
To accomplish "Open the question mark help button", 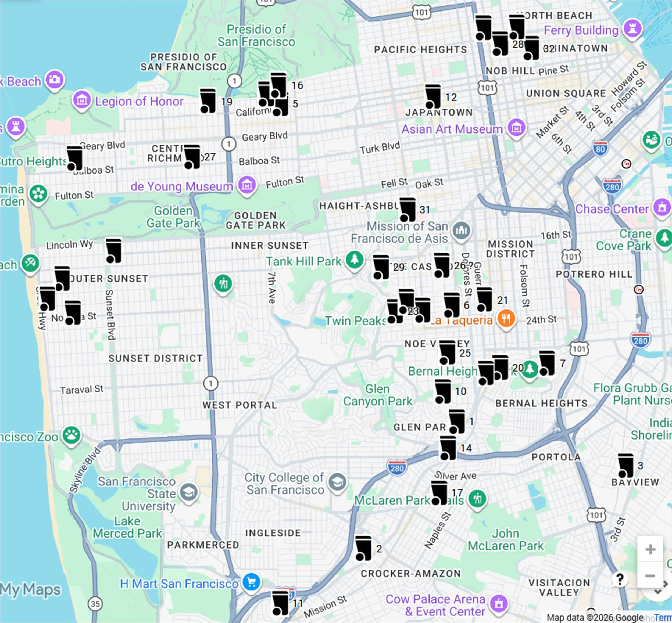I will [x=620, y=579].
